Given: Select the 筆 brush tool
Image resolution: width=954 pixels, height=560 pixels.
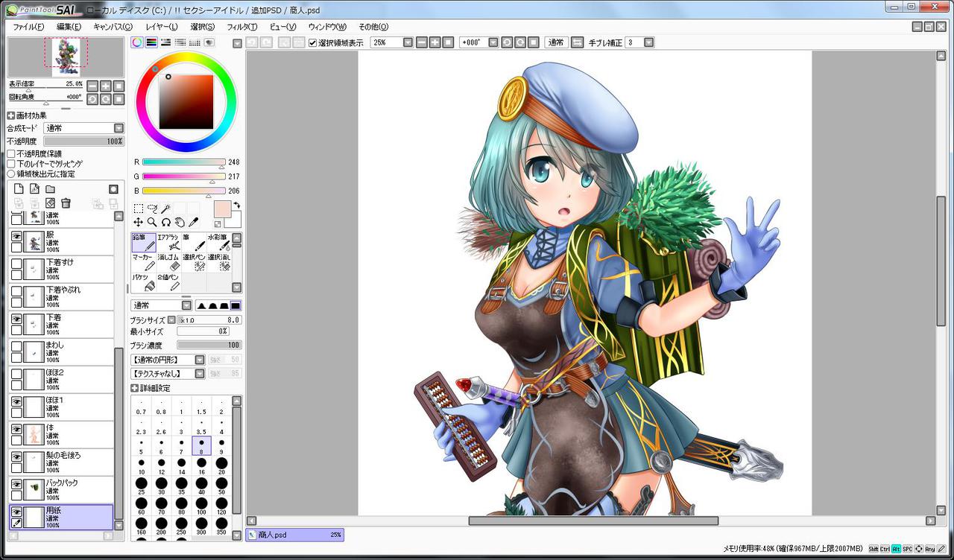Looking at the screenshot, I should [x=194, y=242].
